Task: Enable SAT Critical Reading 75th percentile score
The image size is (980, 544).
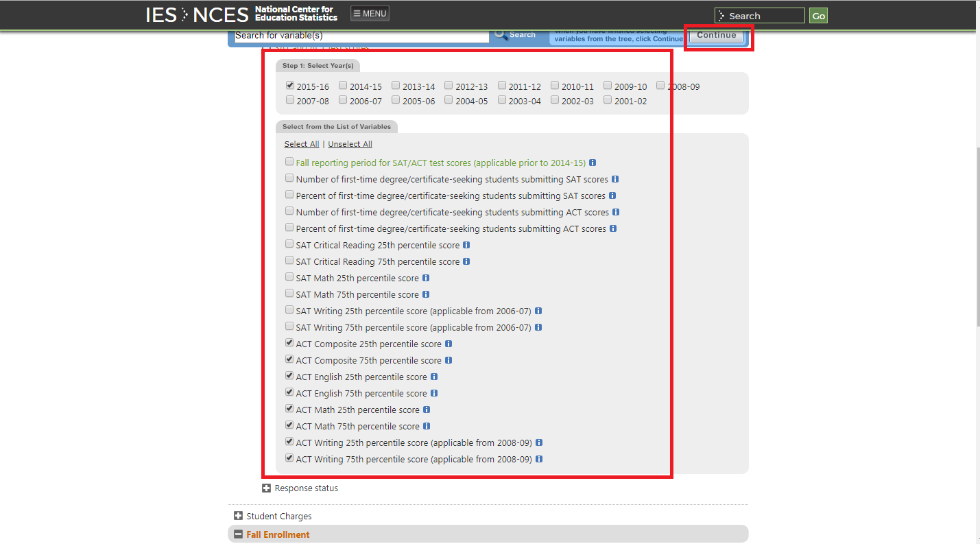Action: click(289, 260)
